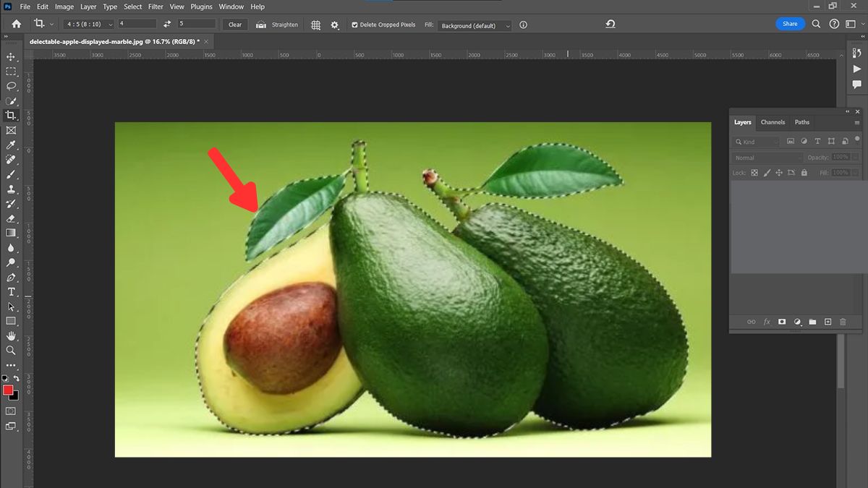Toggle adjustment layer filter

804,141
